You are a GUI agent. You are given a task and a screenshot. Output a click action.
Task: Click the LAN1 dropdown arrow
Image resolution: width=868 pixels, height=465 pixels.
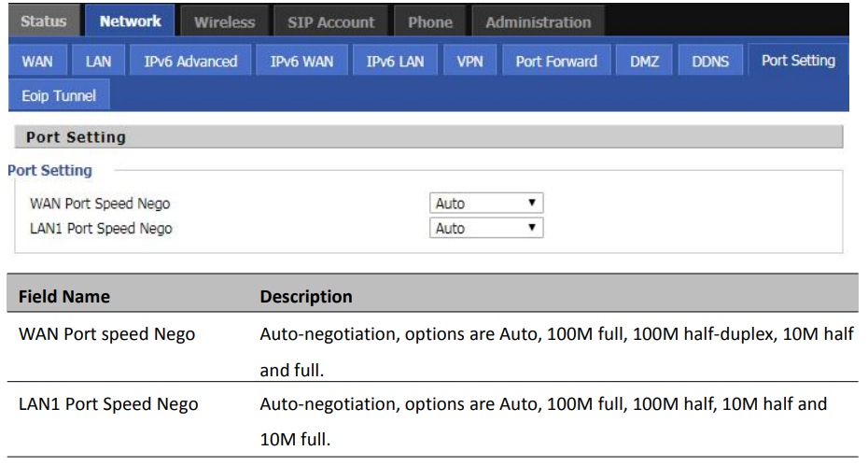tap(531, 228)
